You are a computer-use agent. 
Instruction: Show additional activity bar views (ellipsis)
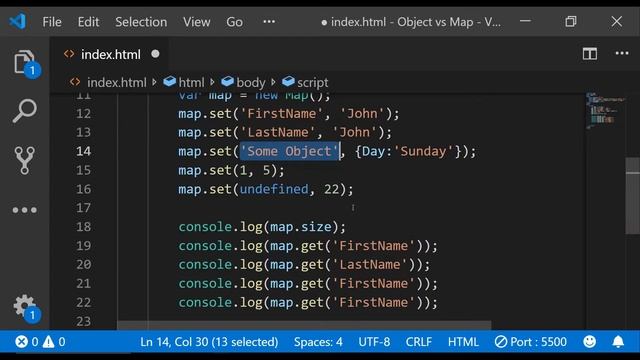coord(24,210)
